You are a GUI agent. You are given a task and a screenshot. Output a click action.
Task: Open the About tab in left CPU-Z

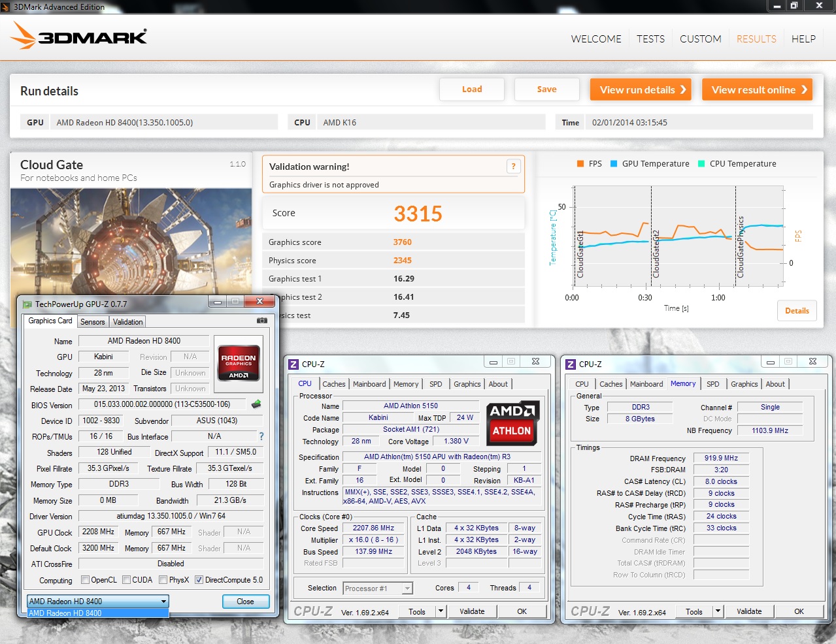click(498, 384)
